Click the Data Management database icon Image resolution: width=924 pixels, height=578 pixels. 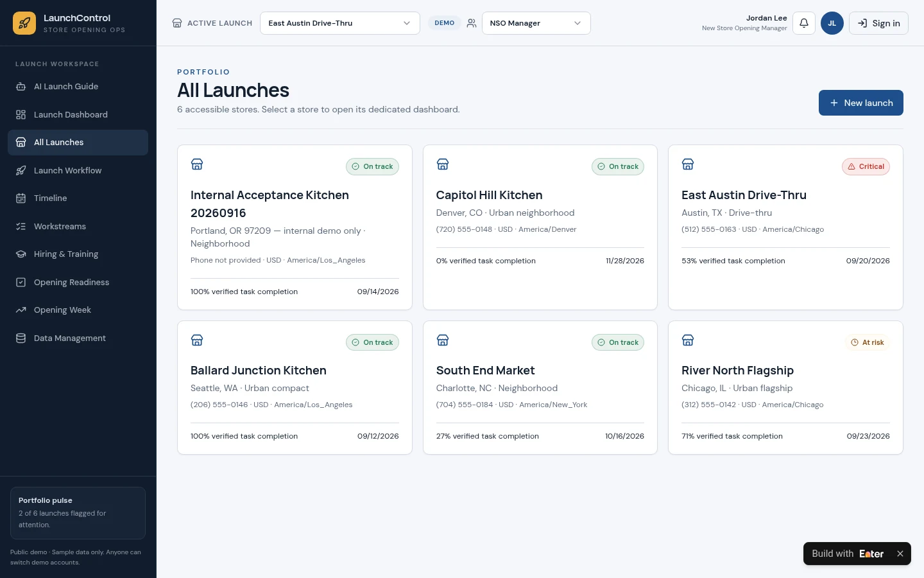click(21, 338)
